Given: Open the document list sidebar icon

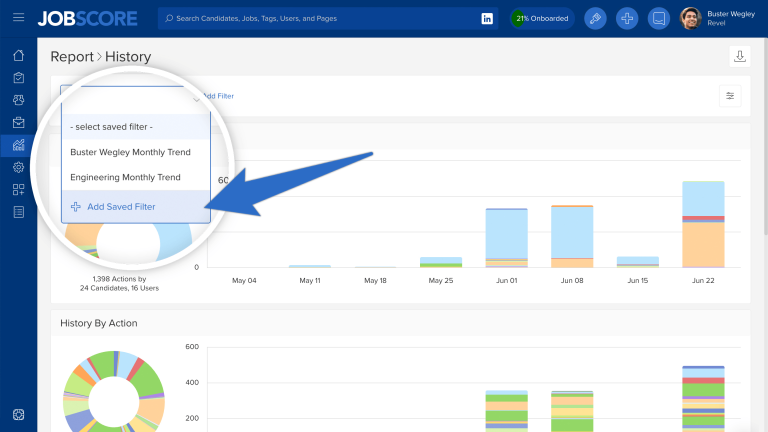Looking at the screenshot, I should tap(19, 212).
